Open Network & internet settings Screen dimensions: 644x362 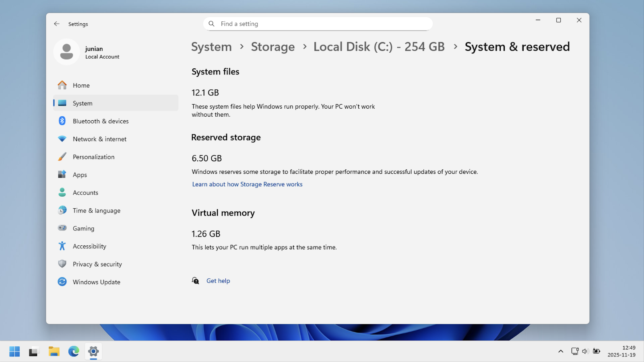point(116,139)
